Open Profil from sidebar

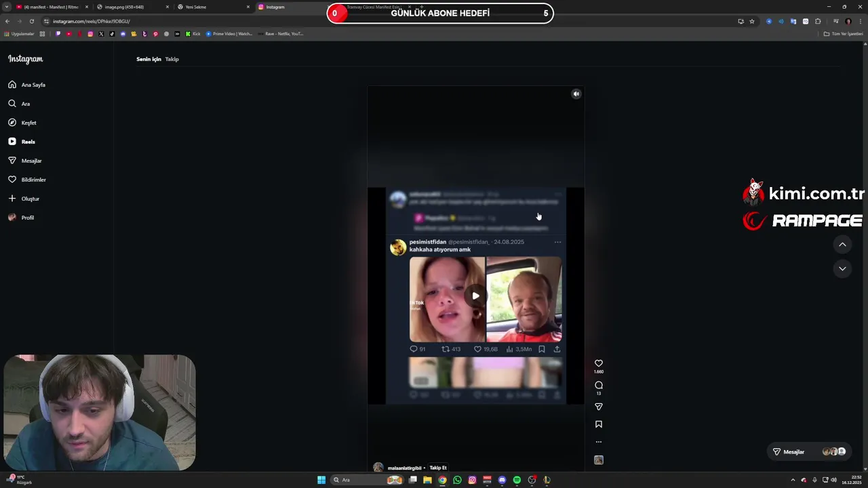pyautogui.click(x=21, y=218)
